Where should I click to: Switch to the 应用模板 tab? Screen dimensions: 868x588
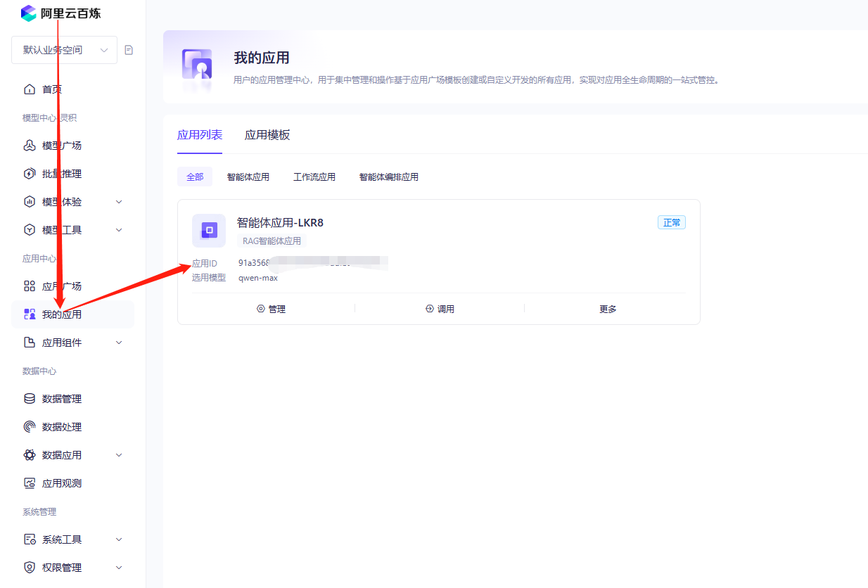tap(267, 135)
